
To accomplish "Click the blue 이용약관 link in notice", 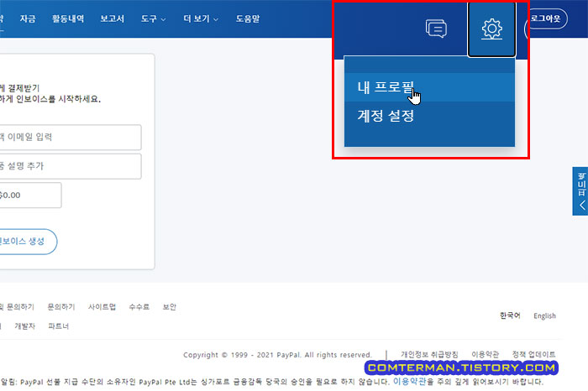I will pos(410,382).
